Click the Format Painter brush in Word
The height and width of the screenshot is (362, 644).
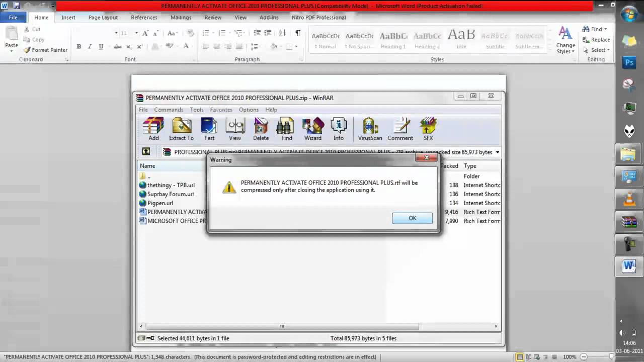click(x=27, y=50)
